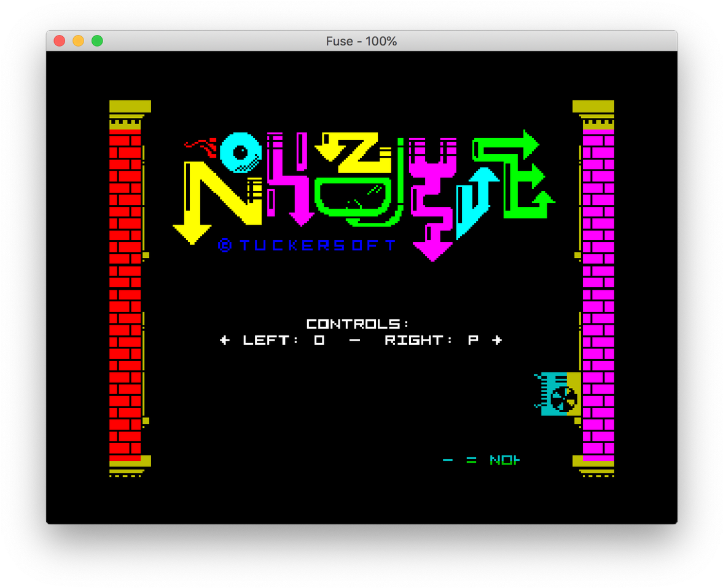Click the cyan eyeball in the logo
The width and height of the screenshot is (723, 588).
(240, 152)
